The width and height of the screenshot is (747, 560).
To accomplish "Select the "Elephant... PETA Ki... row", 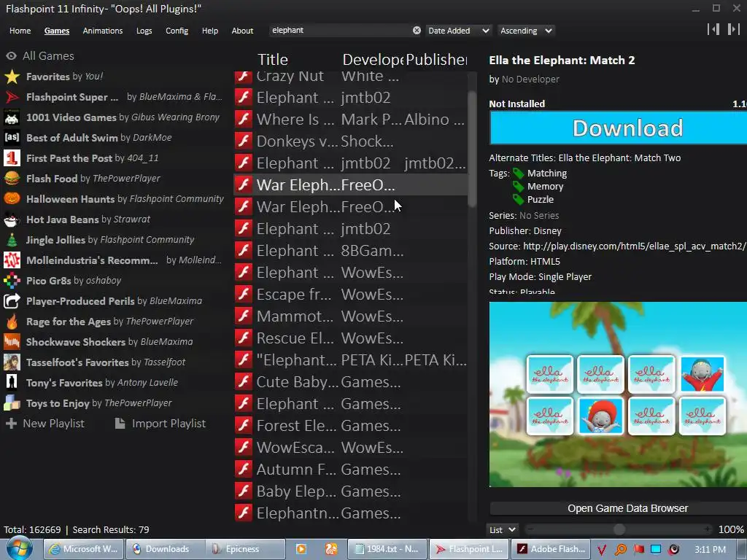I will [x=350, y=360].
